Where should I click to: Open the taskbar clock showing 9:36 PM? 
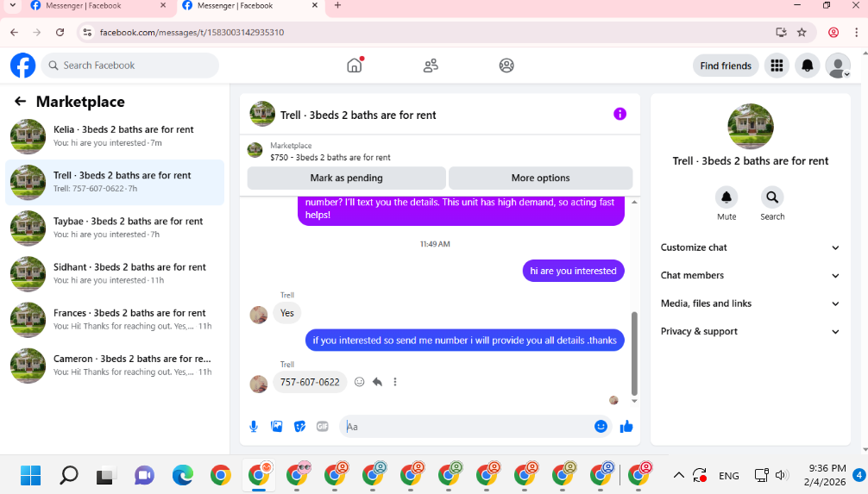[825, 475]
